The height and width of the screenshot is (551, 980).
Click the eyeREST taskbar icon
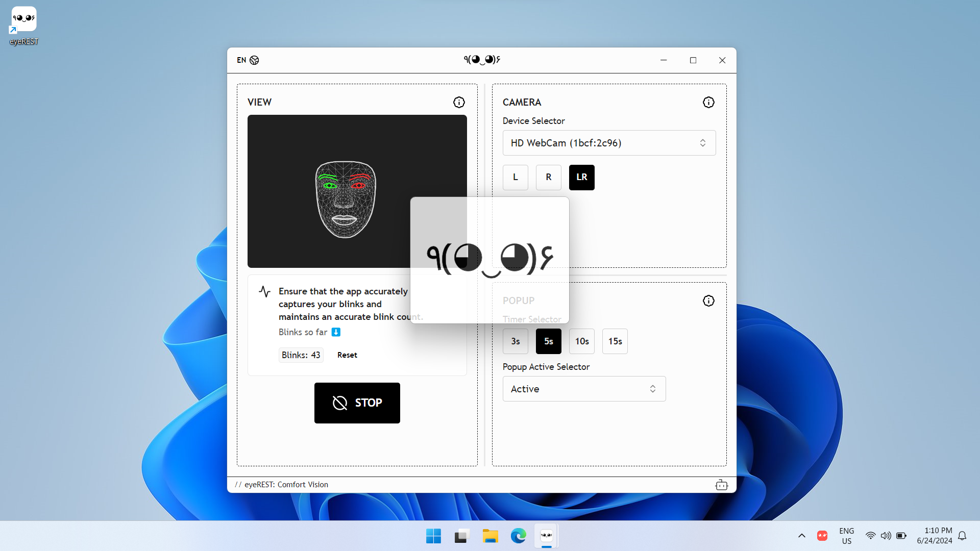point(546,536)
